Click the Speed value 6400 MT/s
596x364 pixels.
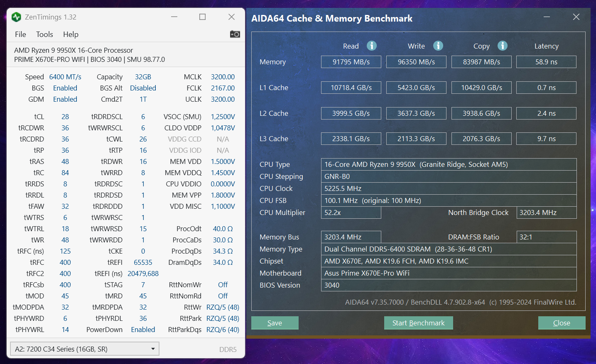(65, 77)
